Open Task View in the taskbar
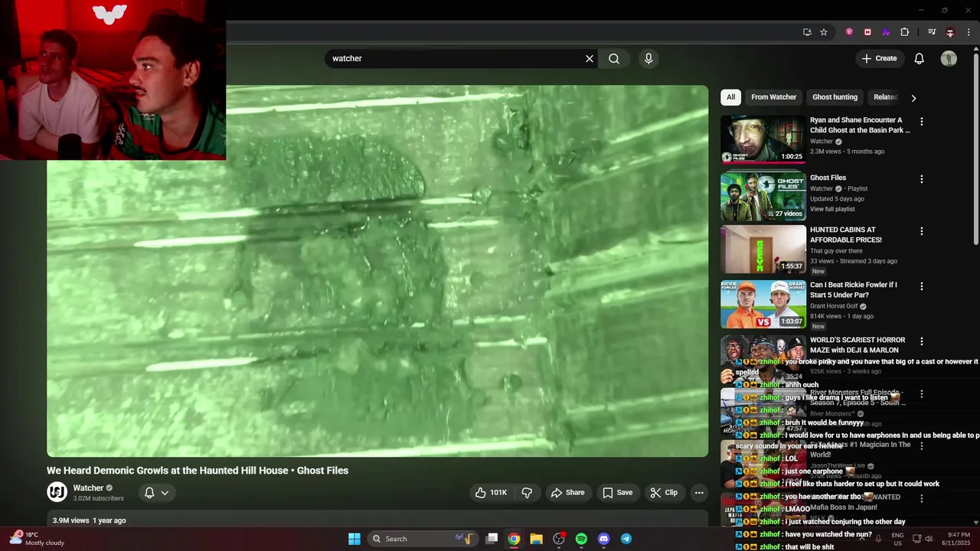The image size is (980, 551). point(492,539)
